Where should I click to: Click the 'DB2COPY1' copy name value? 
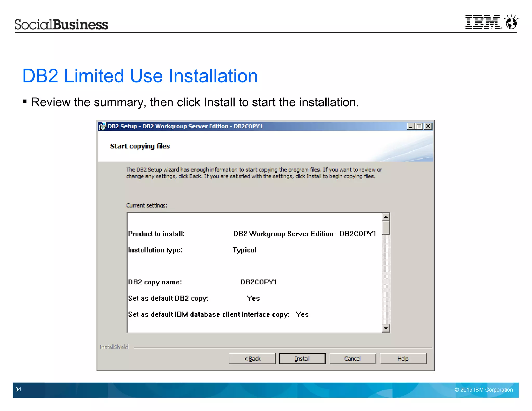[x=258, y=282]
